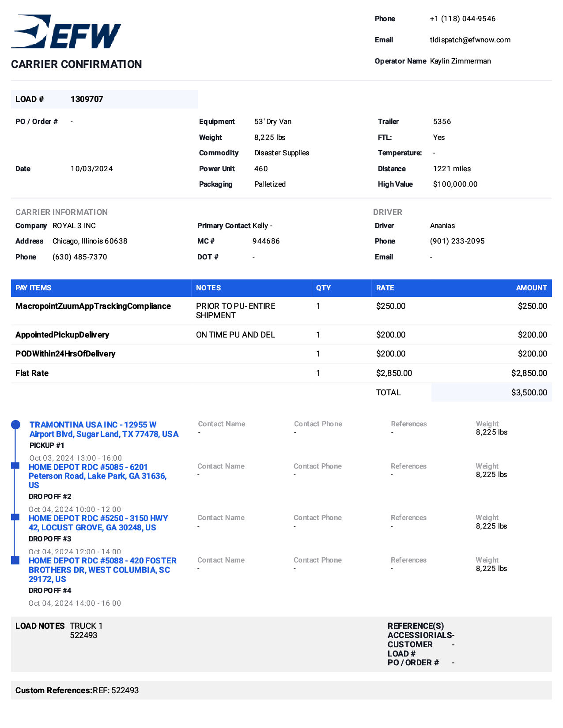Select load number 1309707

(x=87, y=99)
